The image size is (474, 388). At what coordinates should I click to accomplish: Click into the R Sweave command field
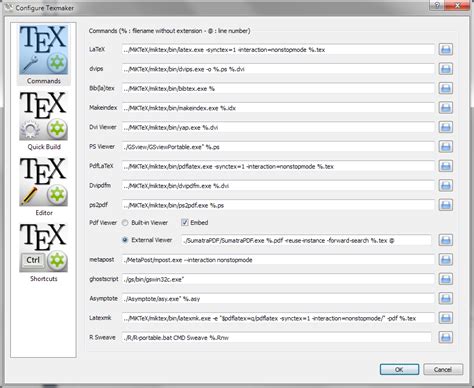[x=276, y=337]
